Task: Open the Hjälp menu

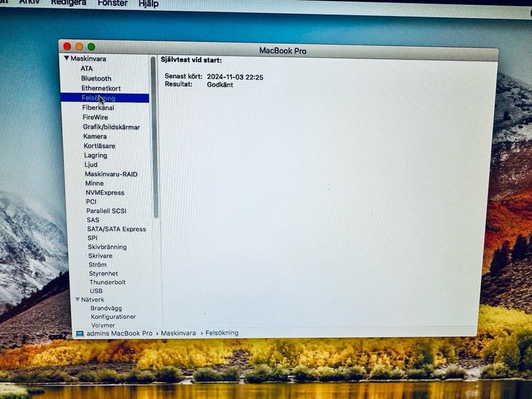Action: pos(148,3)
